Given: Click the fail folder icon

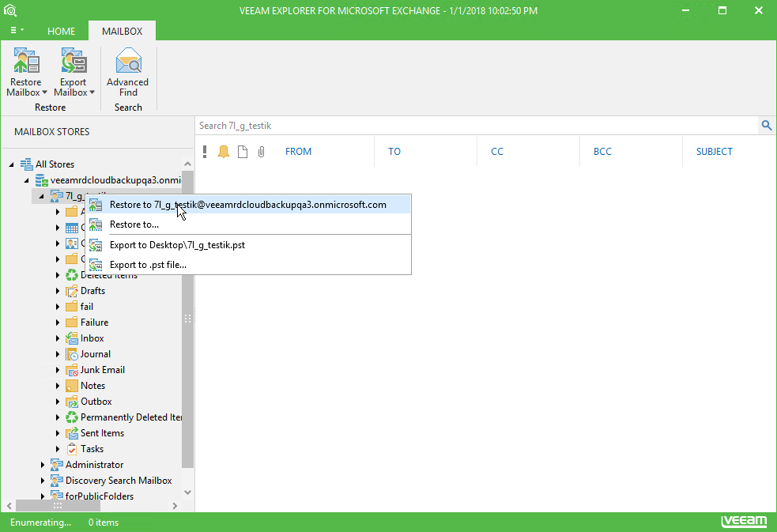Looking at the screenshot, I should [72, 307].
